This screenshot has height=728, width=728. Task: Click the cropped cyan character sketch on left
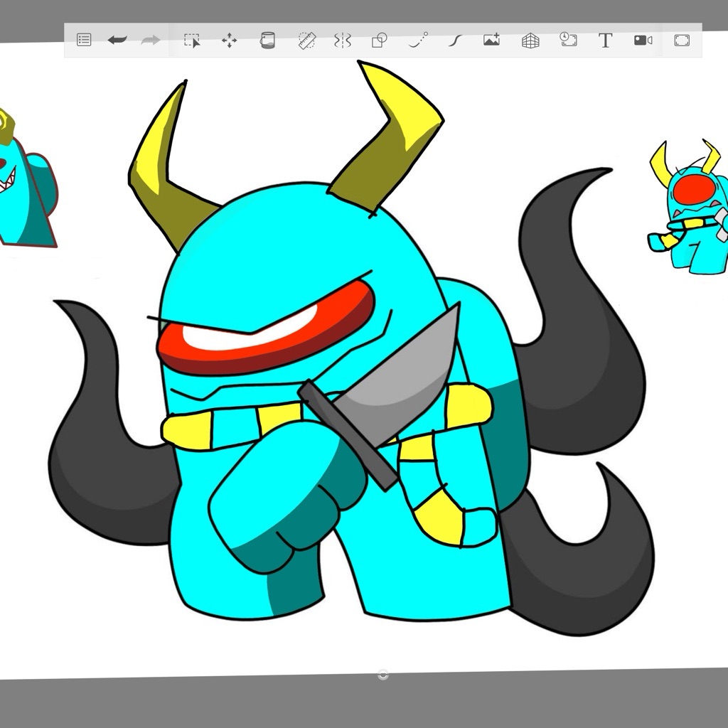click(x=27, y=178)
